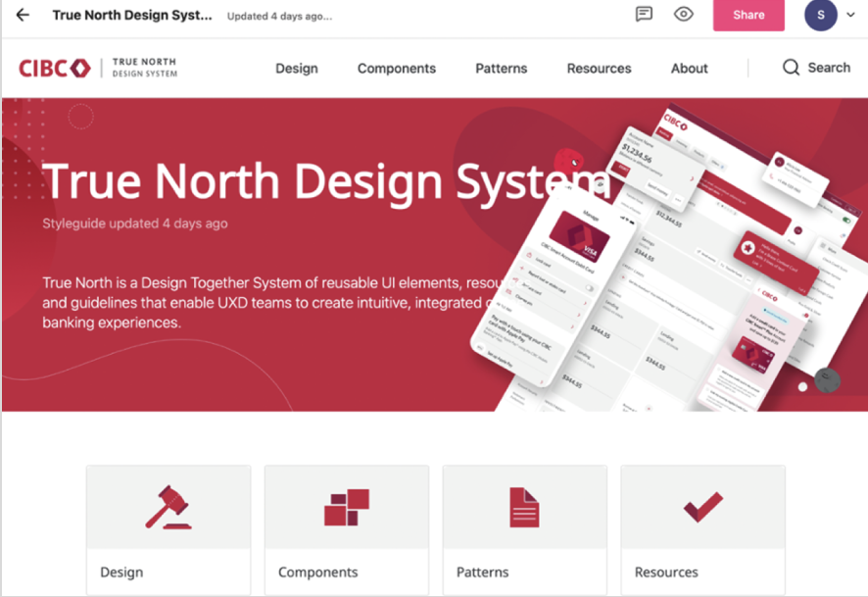The width and height of the screenshot is (868, 597).
Task: Toggle the eye preview icon
Action: (x=684, y=14)
